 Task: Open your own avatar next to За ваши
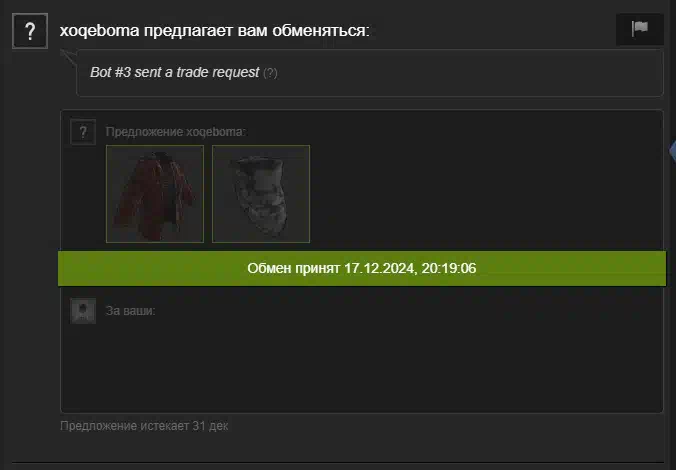pyautogui.click(x=83, y=311)
